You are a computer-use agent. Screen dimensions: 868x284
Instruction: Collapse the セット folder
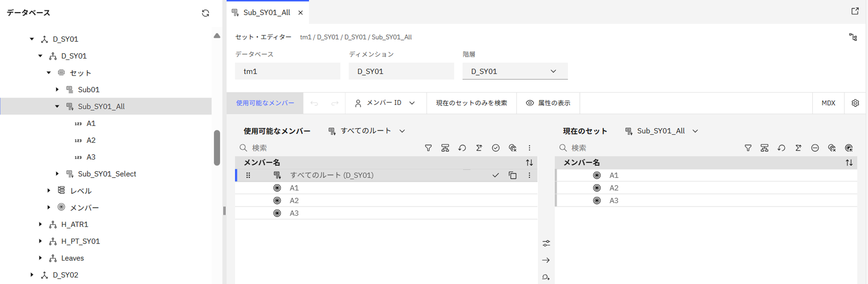pyautogui.click(x=49, y=73)
